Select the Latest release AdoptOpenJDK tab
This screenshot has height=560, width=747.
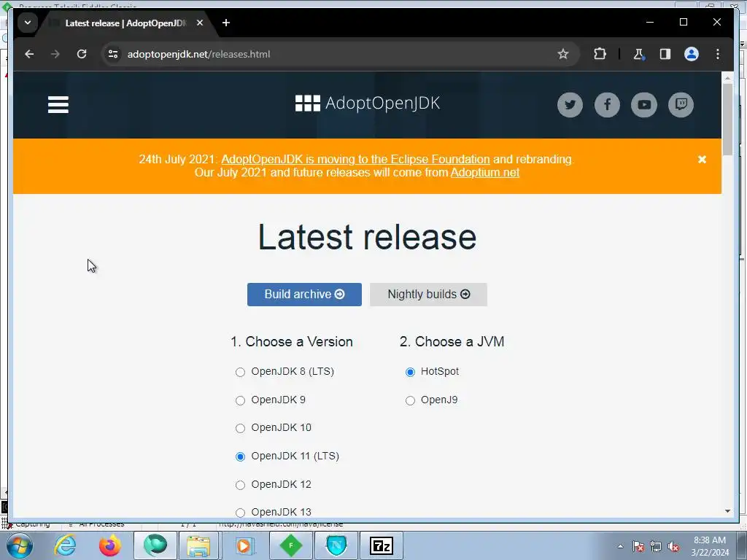point(125,23)
